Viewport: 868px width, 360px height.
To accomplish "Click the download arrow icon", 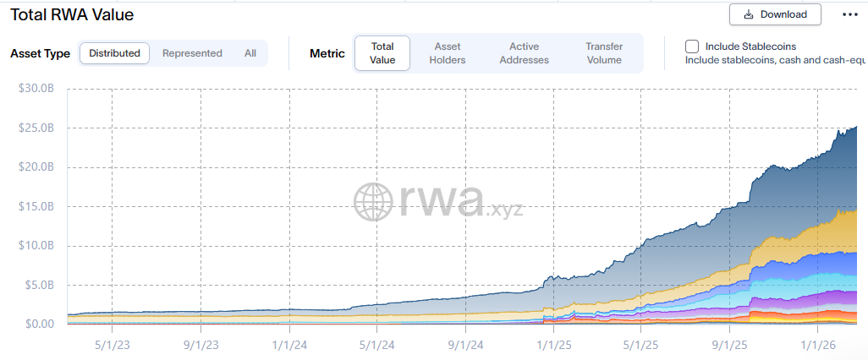I will 748,14.
